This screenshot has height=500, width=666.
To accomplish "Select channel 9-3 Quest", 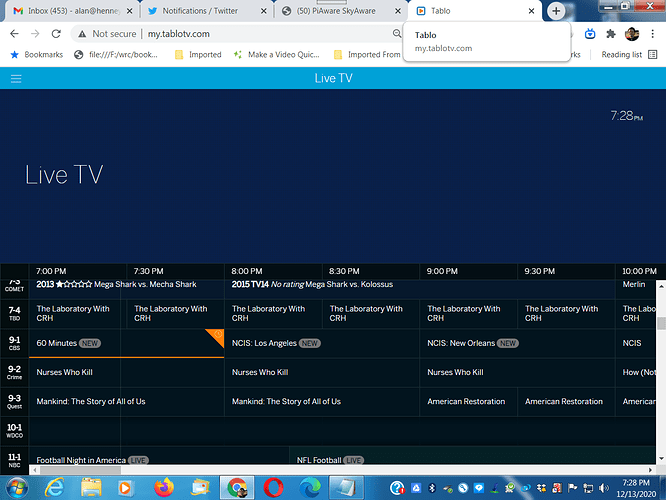I will point(14,402).
